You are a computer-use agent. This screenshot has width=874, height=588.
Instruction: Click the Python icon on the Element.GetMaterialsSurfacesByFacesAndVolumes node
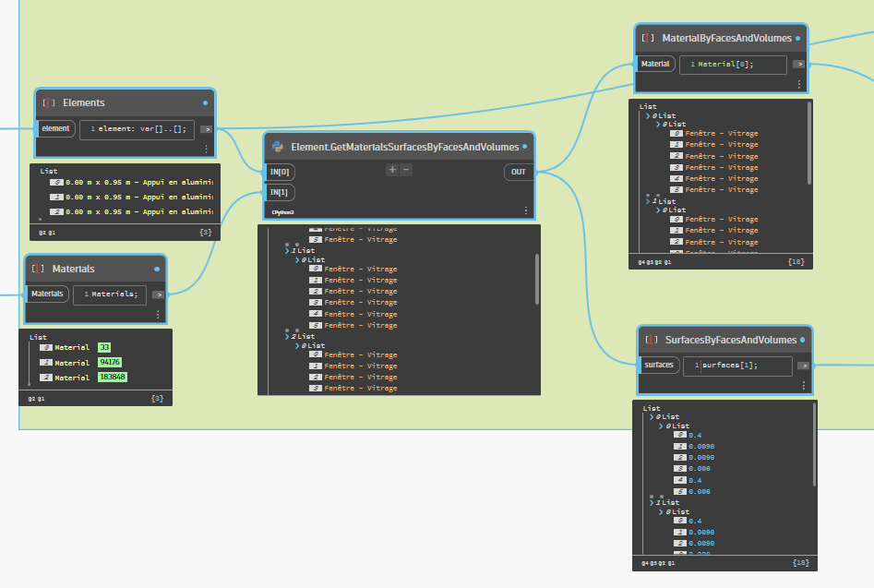(x=279, y=146)
